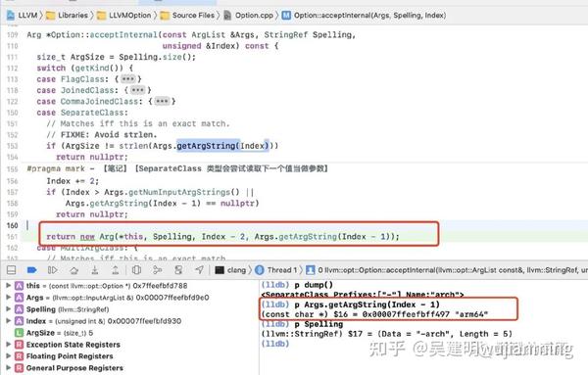Step out of current function

[x=116, y=269]
